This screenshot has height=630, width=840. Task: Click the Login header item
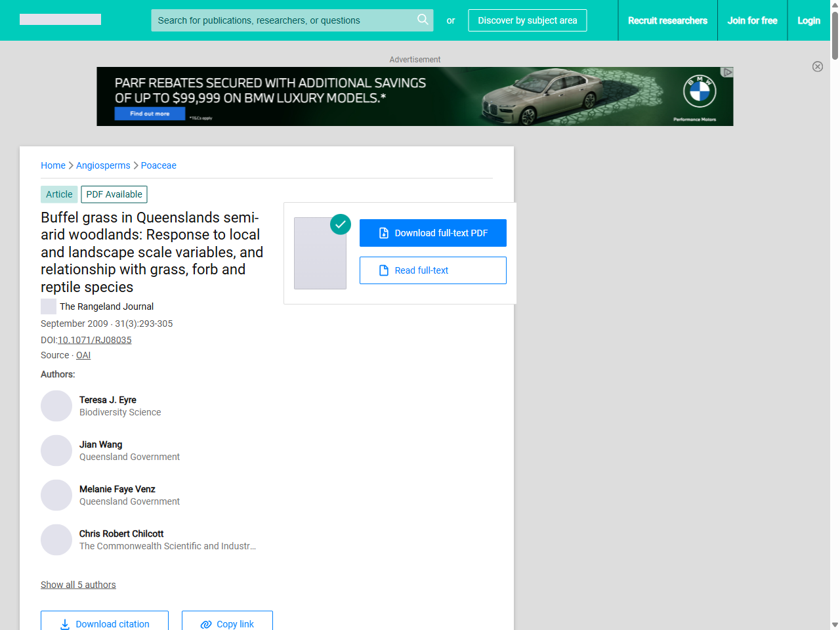coord(808,20)
